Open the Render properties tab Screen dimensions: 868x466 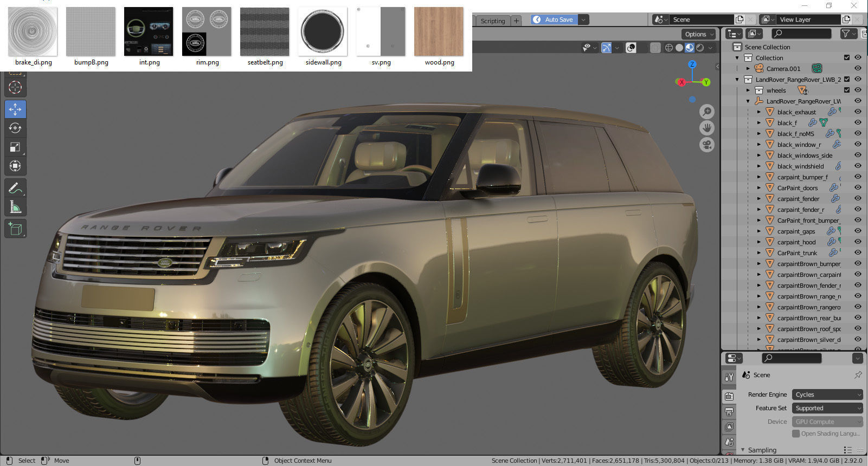[729, 397]
